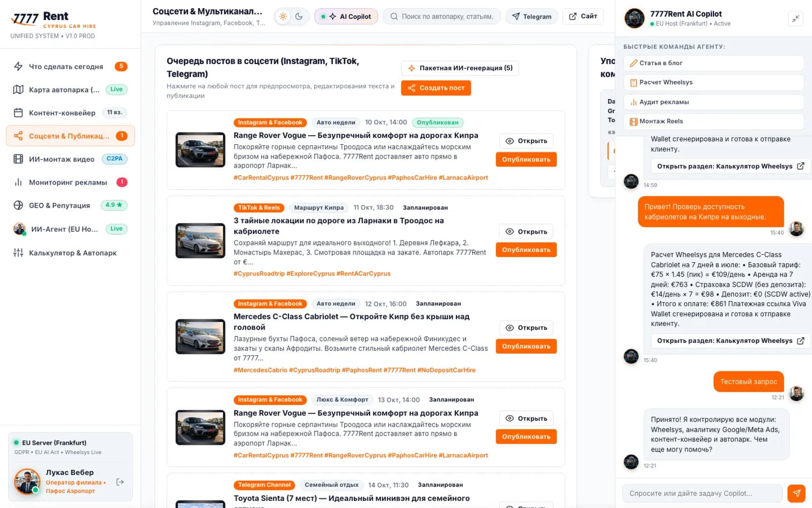Click the '#CyprusRoadtrip #ExploreCyprus #RentACarCyprus' hashtags line

[312, 274]
